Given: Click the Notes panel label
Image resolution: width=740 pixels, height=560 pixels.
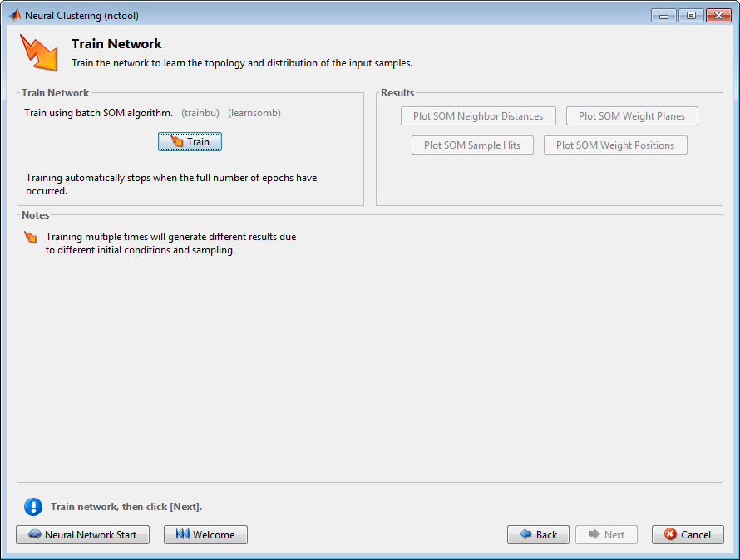Looking at the screenshot, I should (x=36, y=215).
